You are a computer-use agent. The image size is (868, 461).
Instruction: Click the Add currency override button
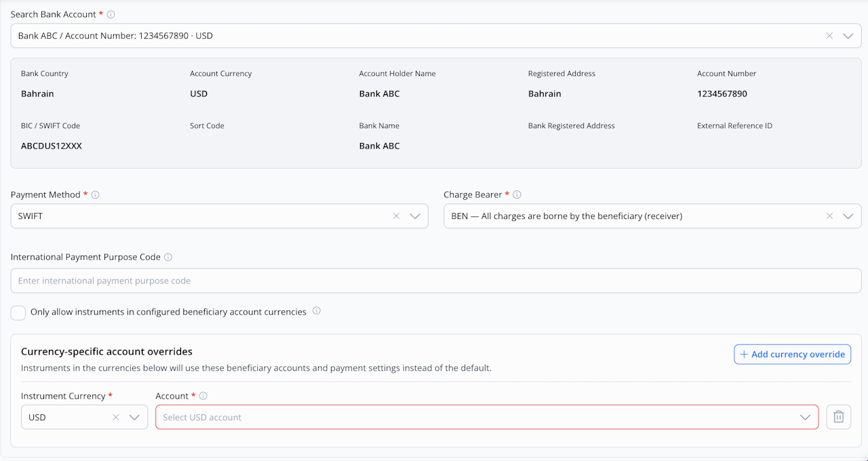(792, 354)
